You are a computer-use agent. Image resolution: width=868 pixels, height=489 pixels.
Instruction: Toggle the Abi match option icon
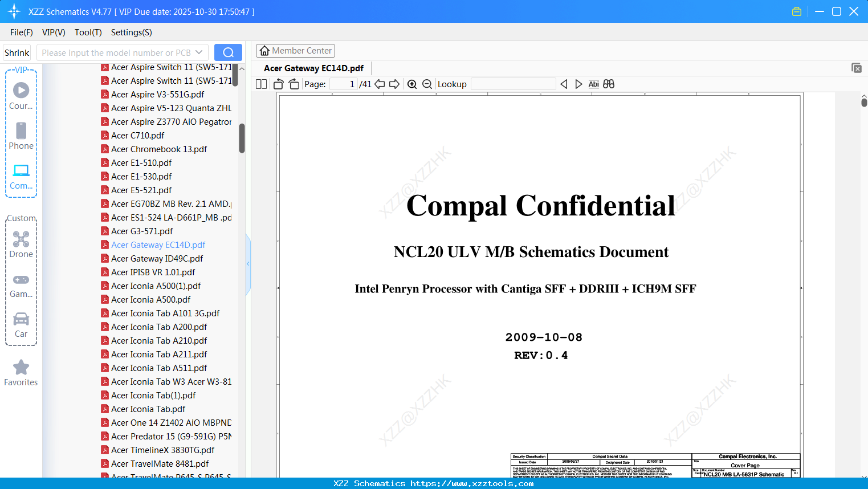pyautogui.click(x=593, y=84)
